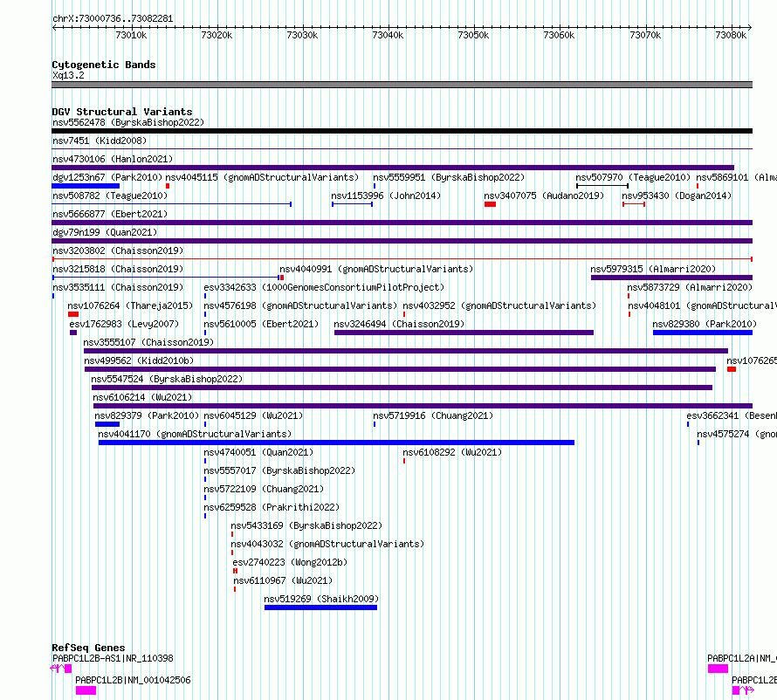Click the blue bar under nsv519269
This screenshot has height=700, width=777.
[x=320, y=607]
